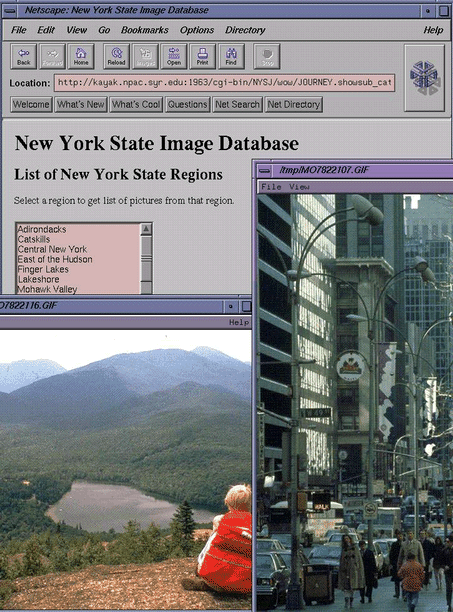Go to the Home page icon
This screenshot has height=612, width=453.
point(81,57)
